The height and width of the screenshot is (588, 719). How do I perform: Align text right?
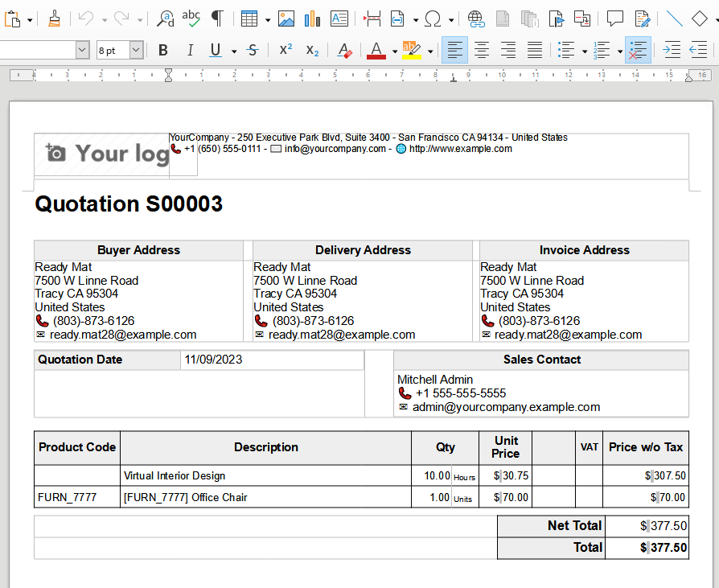point(508,50)
